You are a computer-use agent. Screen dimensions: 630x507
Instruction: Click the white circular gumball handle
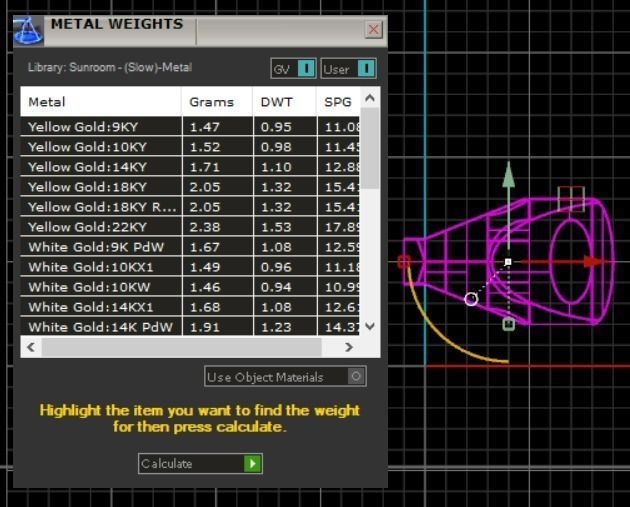pos(471,299)
